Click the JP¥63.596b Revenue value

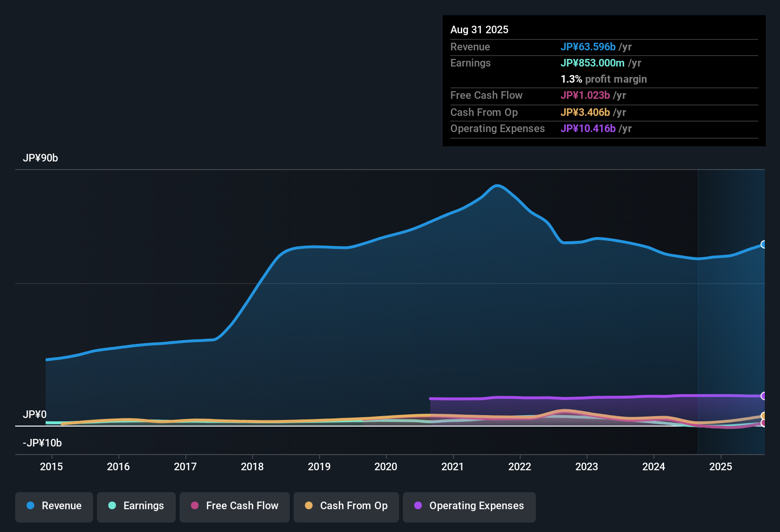pyautogui.click(x=588, y=47)
